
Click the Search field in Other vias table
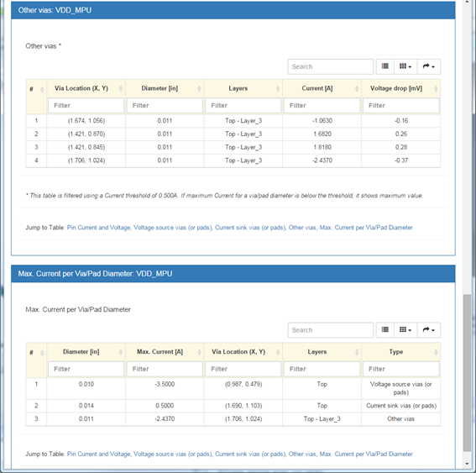pyautogui.click(x=330, y=66)
